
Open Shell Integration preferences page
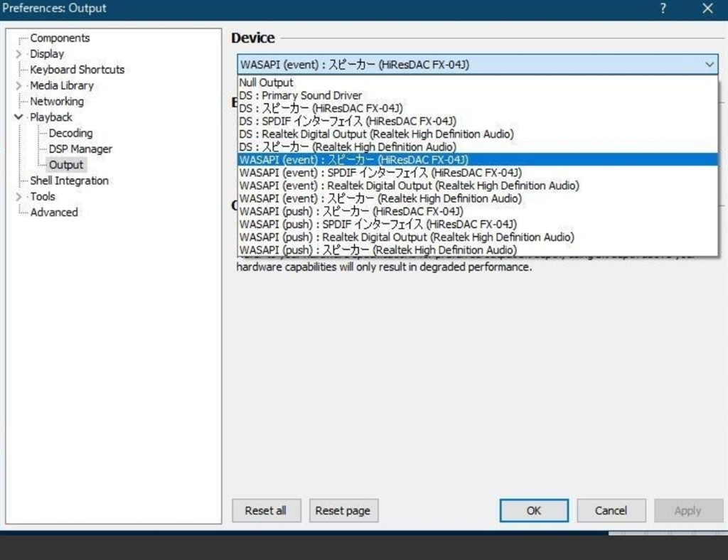[69, 181]
